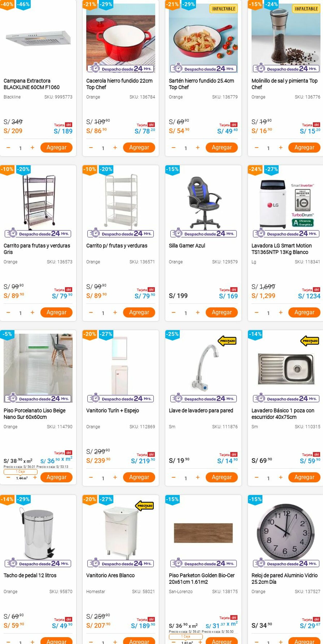Click PRECIAZO badge on Vanitorio Ares Blanco
Image resolution: width=323 pixels, height=644 pixels.
145,506
